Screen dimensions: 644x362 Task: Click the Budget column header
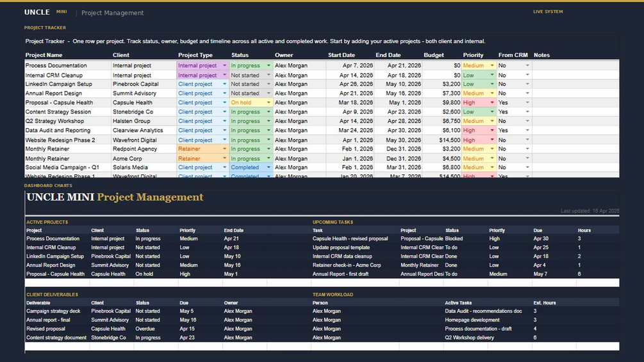tap(433, 55)
